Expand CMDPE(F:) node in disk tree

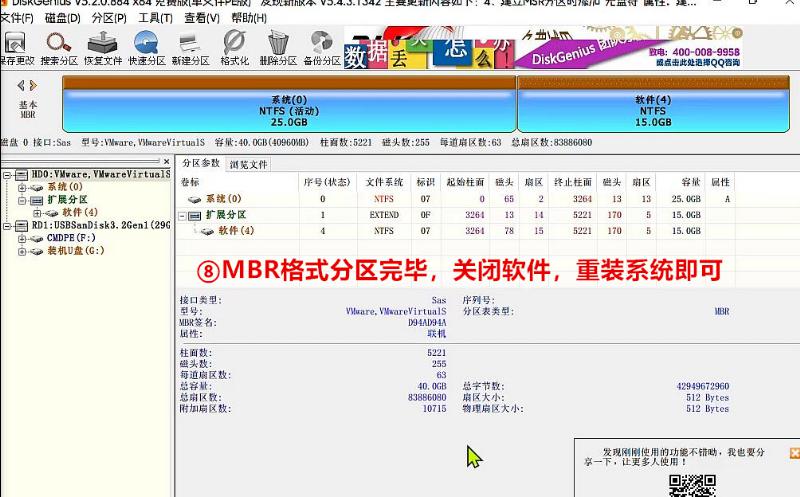click(x=23, y=238)
